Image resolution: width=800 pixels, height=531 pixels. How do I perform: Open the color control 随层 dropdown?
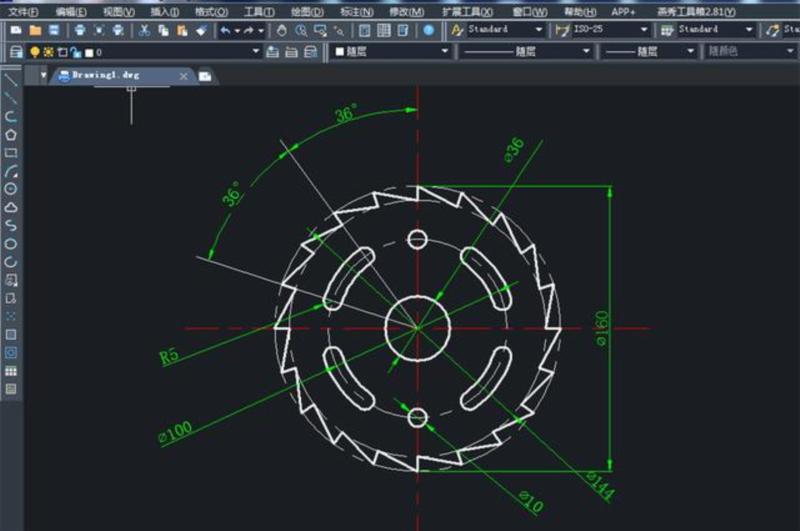pos(444,51)
